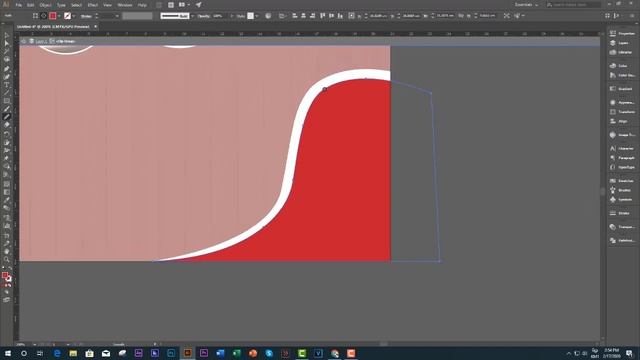Click the fill and stroke indicator in toolbox

point(7,277)
